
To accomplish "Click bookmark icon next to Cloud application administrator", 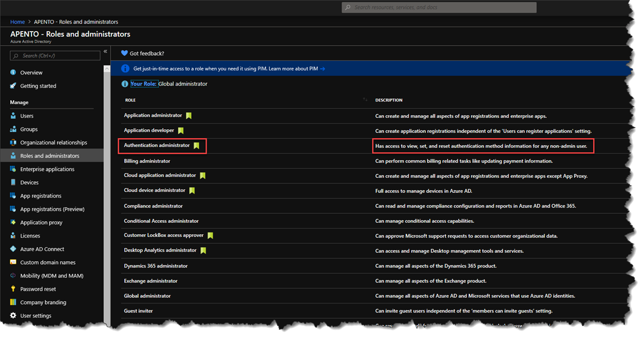I will coord(203,176).
